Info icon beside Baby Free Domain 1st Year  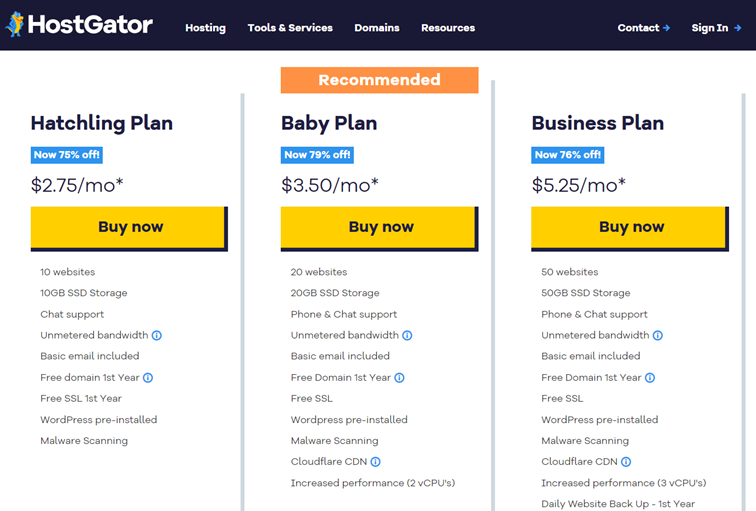(399, 378)
